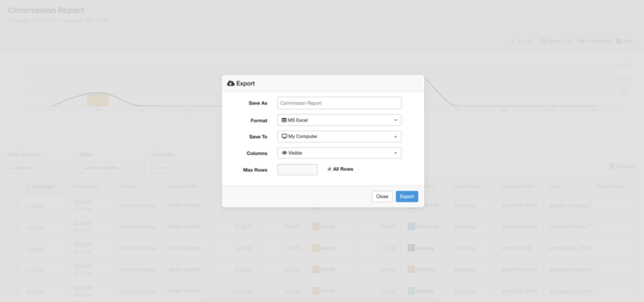Click the Payout List table icon
Image resolution: width=644 pixels, height=302 pixels.
(542, 41)
